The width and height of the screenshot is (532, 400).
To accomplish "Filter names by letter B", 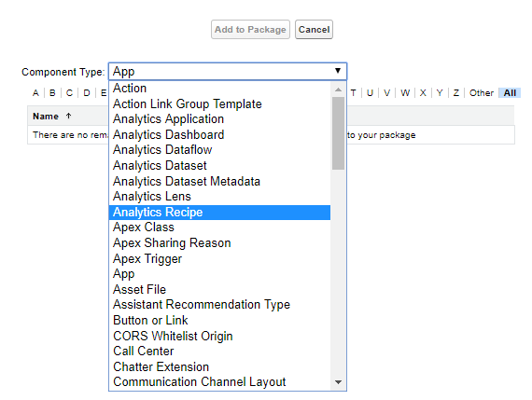I will 52,93.
